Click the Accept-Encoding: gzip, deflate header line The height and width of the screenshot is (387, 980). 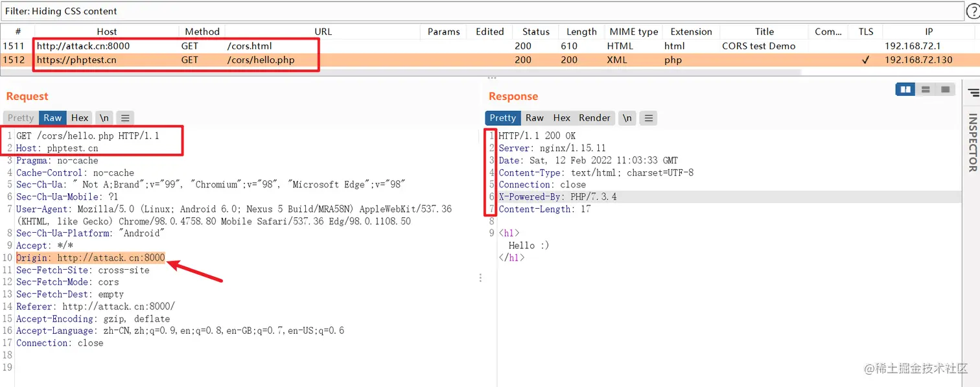point(93,319)
